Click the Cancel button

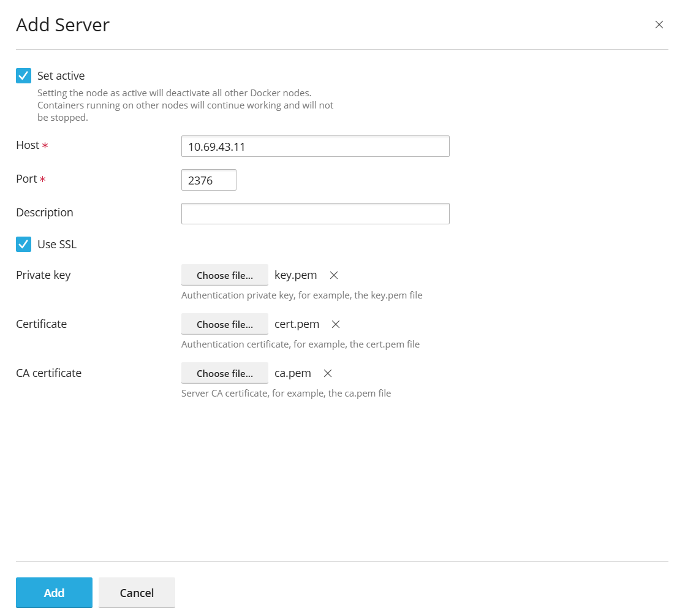(x=137, y=593)
